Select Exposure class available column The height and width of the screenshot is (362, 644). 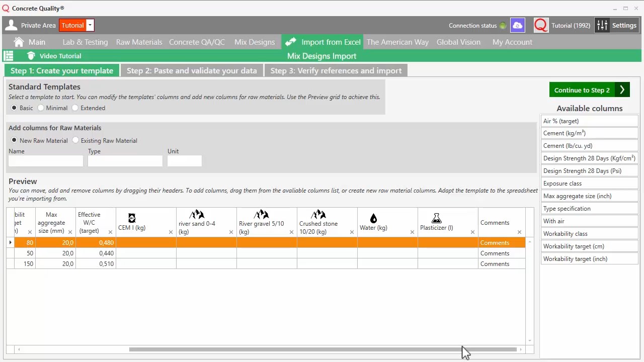(589, 184)
